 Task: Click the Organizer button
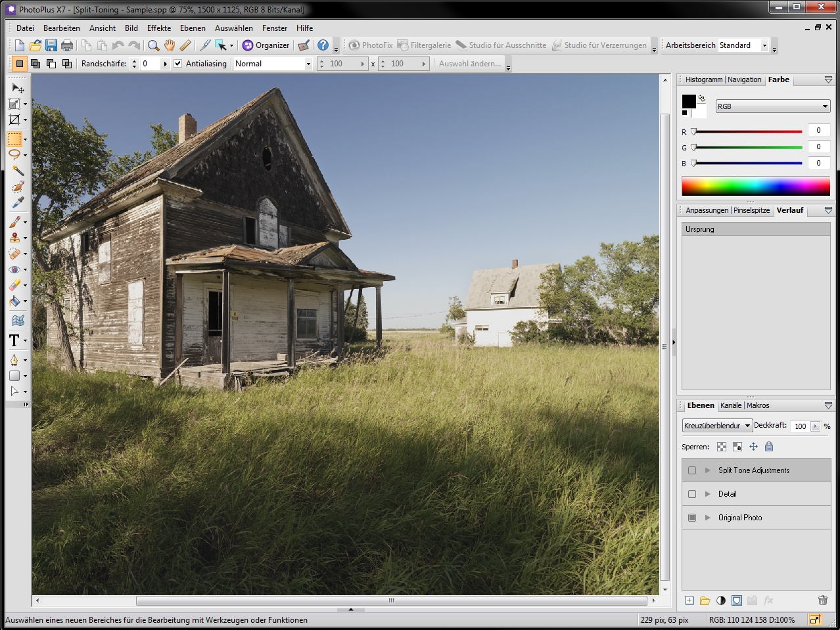click(x=266, y=45)
